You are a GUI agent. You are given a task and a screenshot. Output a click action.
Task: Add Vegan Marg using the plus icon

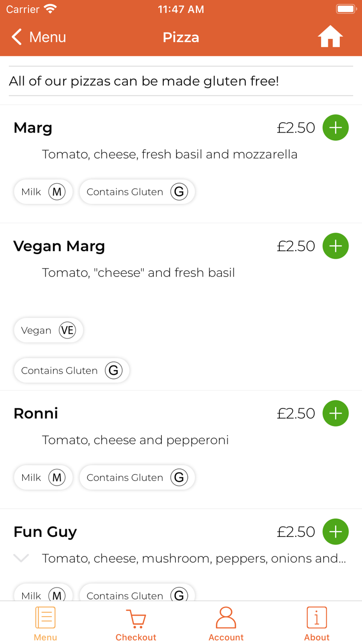coord(336,246)
